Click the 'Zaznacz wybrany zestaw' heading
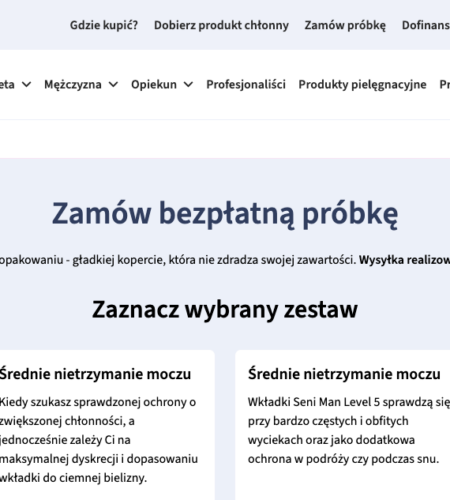This screenshot has height=500, width=450. click(225, 310)
